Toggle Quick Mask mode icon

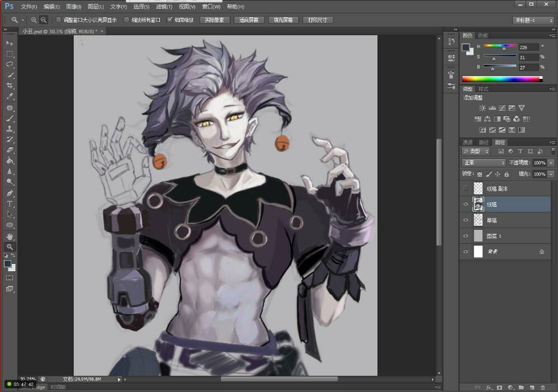pyautogui.click(x=10, y=278)
